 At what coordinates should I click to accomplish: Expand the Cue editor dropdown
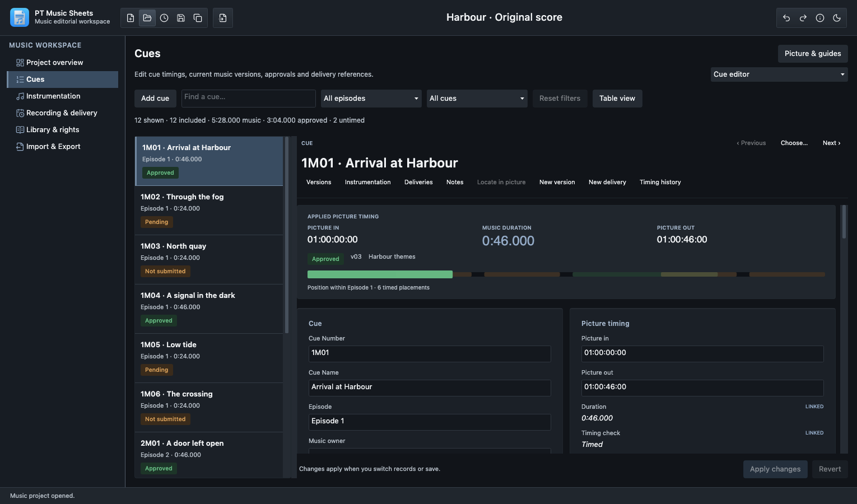pos(779,74)
